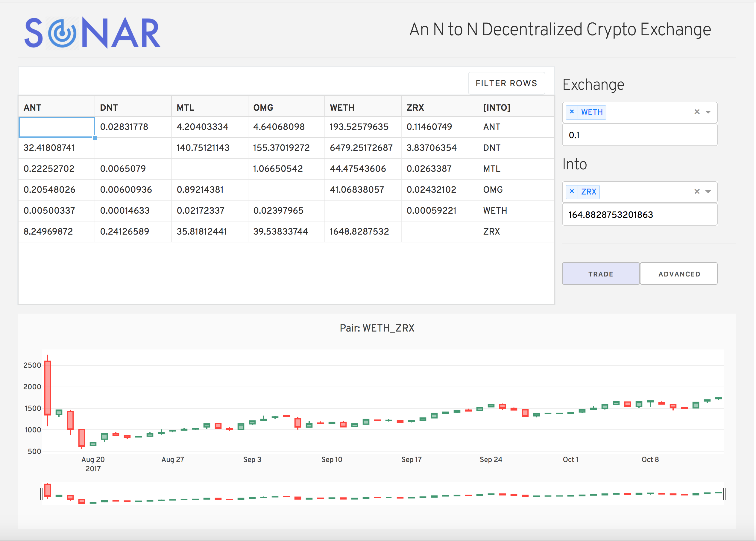Screen dimensions: 756x541
Task: Click the tall red candlestick at chart start
Action: [48, 388]
